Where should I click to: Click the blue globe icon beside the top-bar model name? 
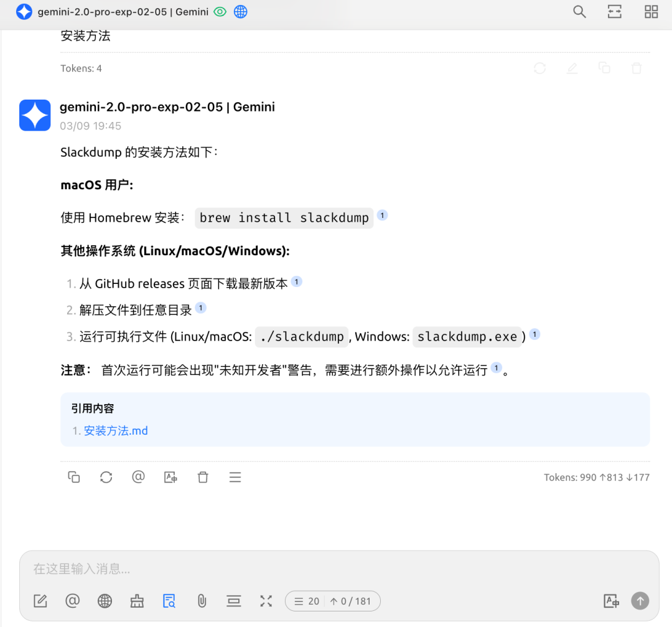(x=240, y=12)
